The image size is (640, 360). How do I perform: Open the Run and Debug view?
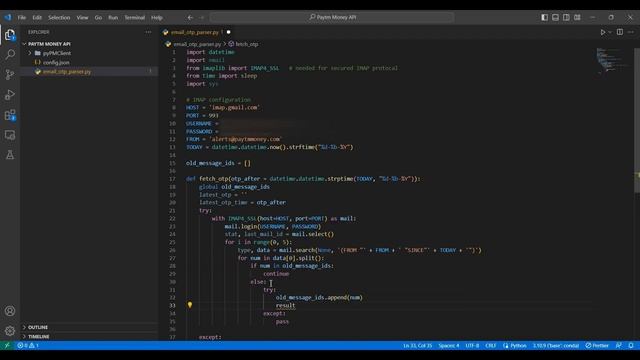10,95
